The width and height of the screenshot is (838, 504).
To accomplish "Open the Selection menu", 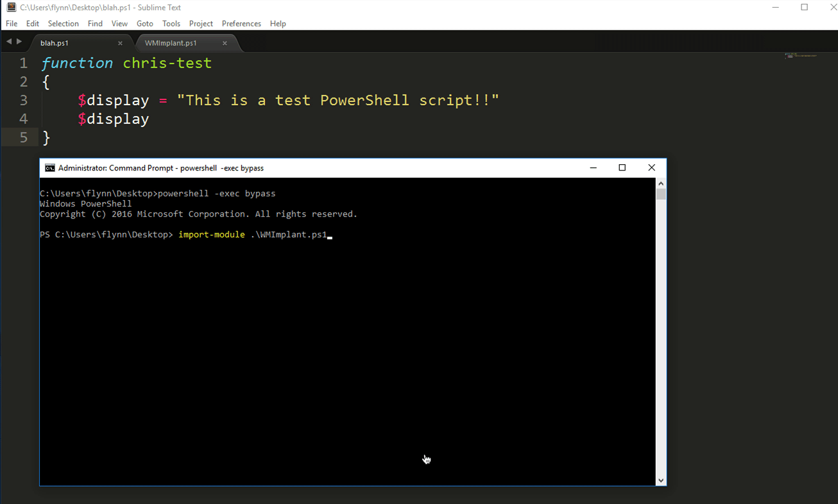I will point(64,24).
